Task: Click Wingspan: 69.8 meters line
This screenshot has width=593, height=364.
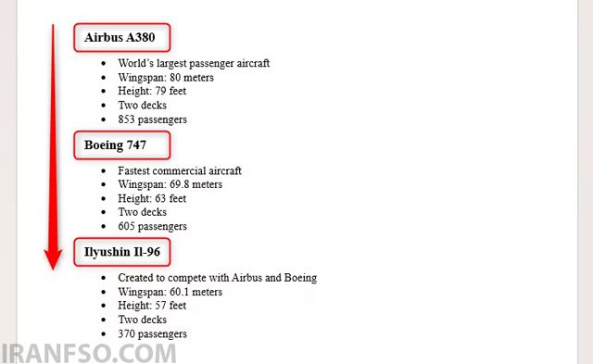Action: pyautogui.click(x=170, y=184)
